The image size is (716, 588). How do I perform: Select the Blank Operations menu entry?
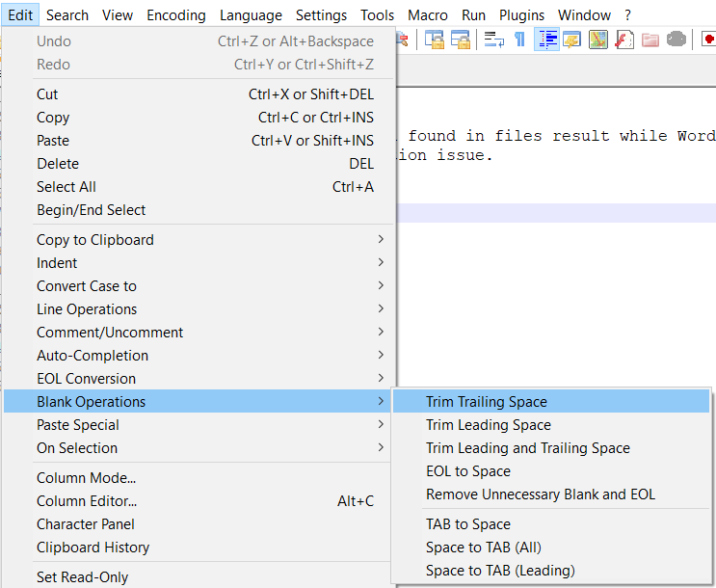coord(197,401)
